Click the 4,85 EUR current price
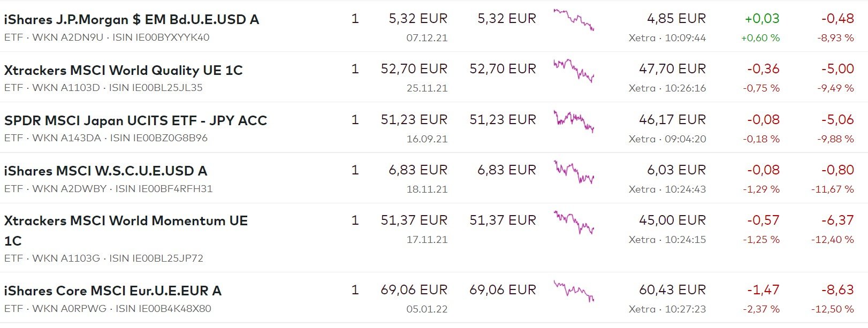868x328 pixels. click(676, 19)
